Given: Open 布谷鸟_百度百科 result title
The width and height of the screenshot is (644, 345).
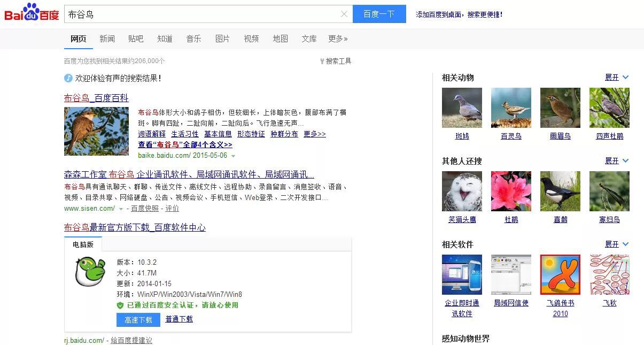Looking at the screenshot, I should (96, 98).
